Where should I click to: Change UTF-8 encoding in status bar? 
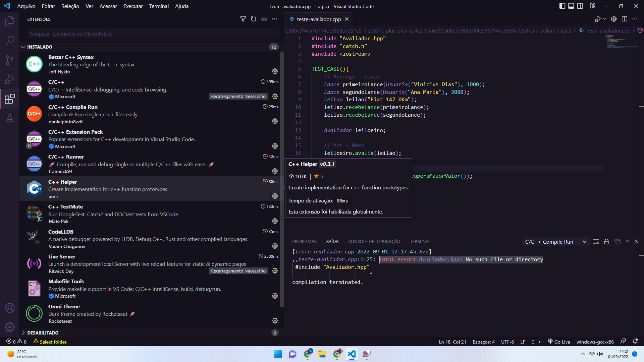(x=507, y=342)
